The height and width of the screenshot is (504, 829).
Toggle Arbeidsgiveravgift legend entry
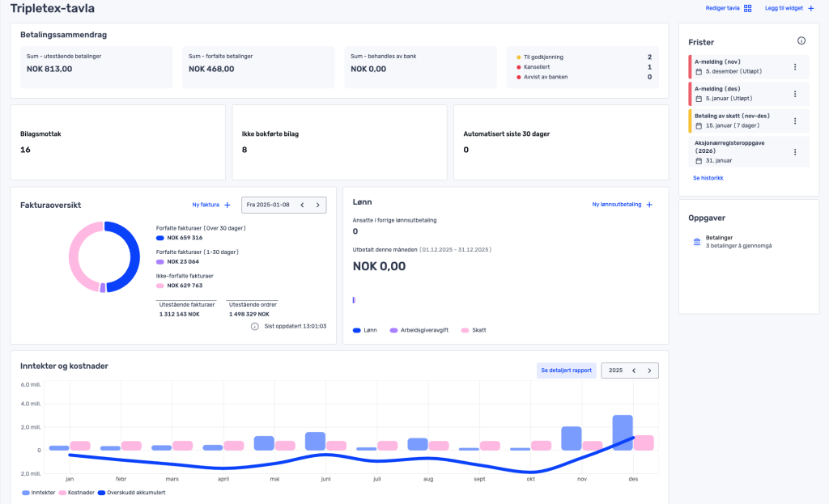click(419, 330)
